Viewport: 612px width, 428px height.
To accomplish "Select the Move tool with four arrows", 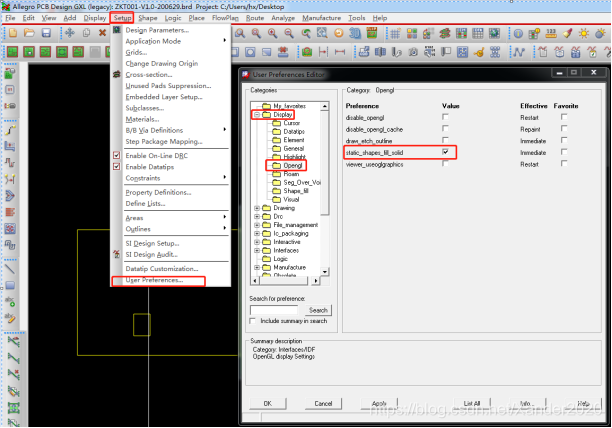I will click(x=70, y=33).
